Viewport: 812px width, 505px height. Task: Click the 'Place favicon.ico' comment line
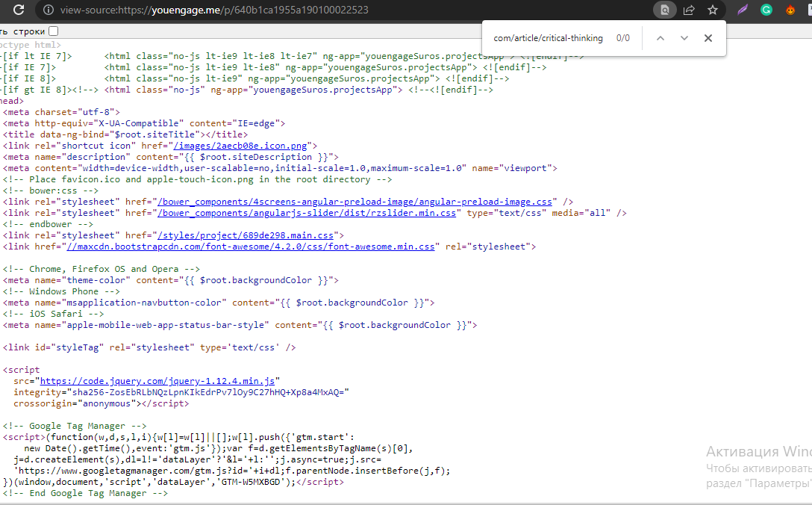[197, 179]
